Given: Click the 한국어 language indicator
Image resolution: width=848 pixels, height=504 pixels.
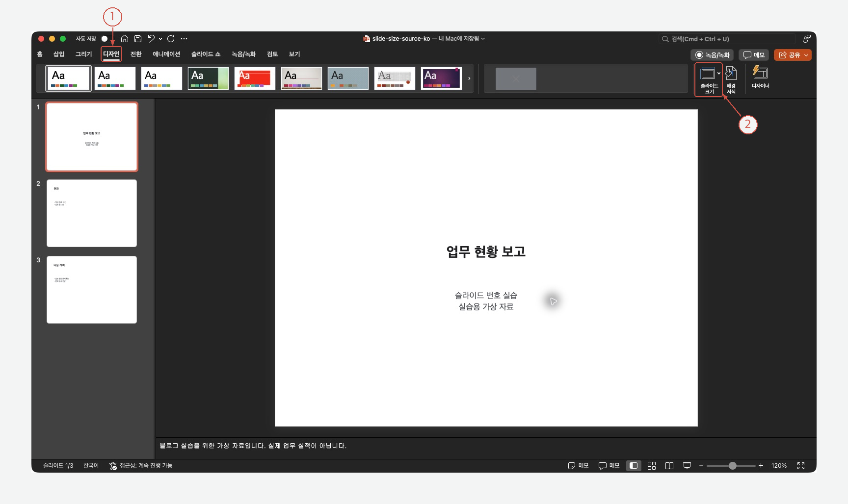Looking at the screenshot, I should pyautogui.click(x=91, y=466).
